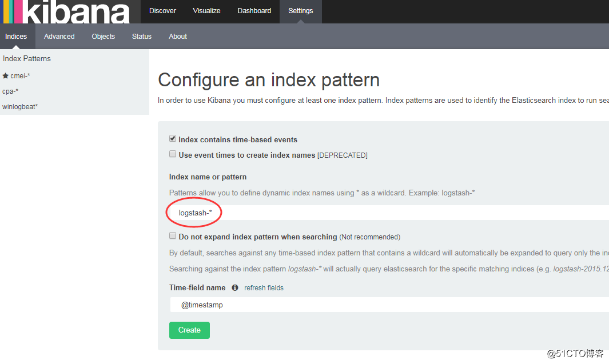
Task: Go to the Dashboard tab
Action: [254, 11]
